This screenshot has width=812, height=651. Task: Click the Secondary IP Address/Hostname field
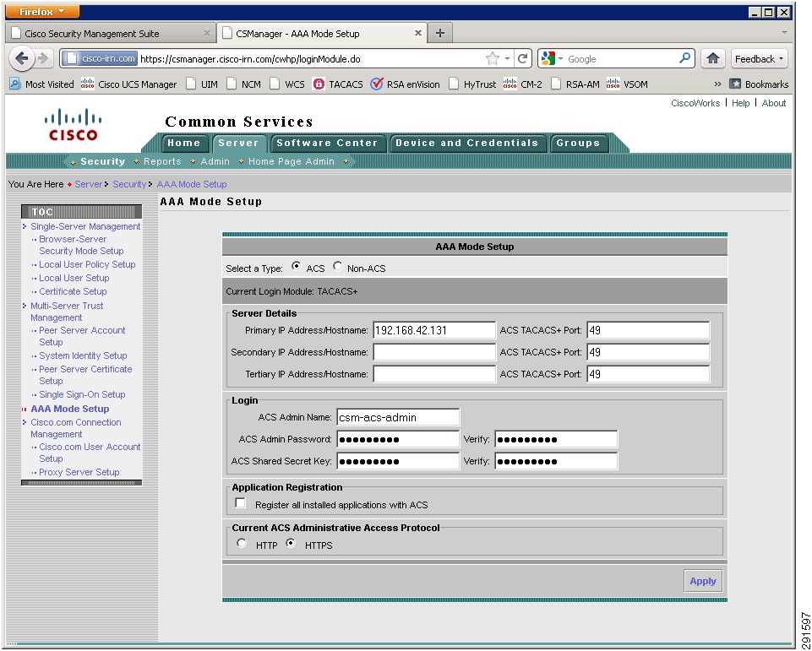[x=434, y=352]
